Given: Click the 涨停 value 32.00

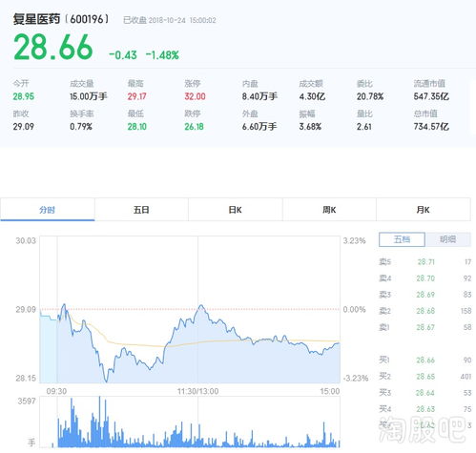Looking at the screenshot, I should pyautogui.click(x=195, y=96).
